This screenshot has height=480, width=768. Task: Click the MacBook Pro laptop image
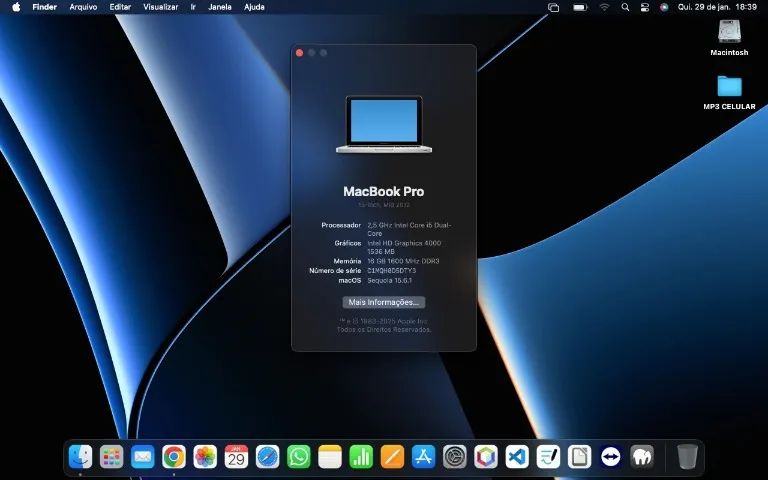[384, 124]
